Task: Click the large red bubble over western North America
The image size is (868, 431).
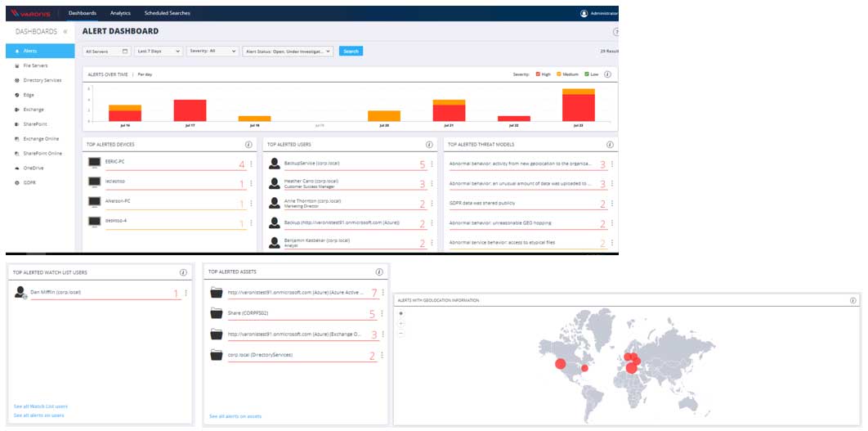Action: point(560,364)
